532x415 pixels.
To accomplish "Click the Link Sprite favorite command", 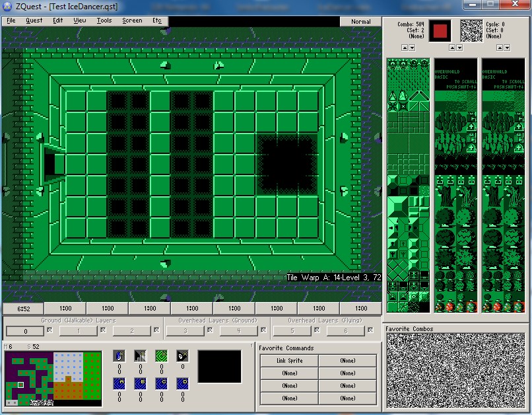I will pyautogui.click(x=289, y=361).
